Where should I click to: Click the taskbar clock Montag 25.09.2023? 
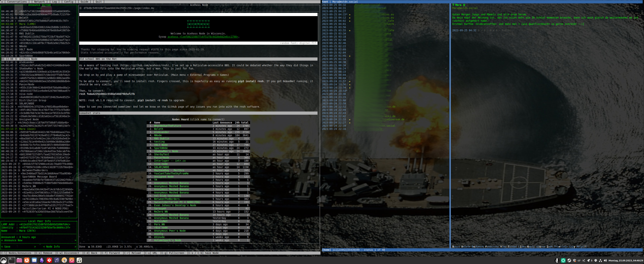coord(626,260)
